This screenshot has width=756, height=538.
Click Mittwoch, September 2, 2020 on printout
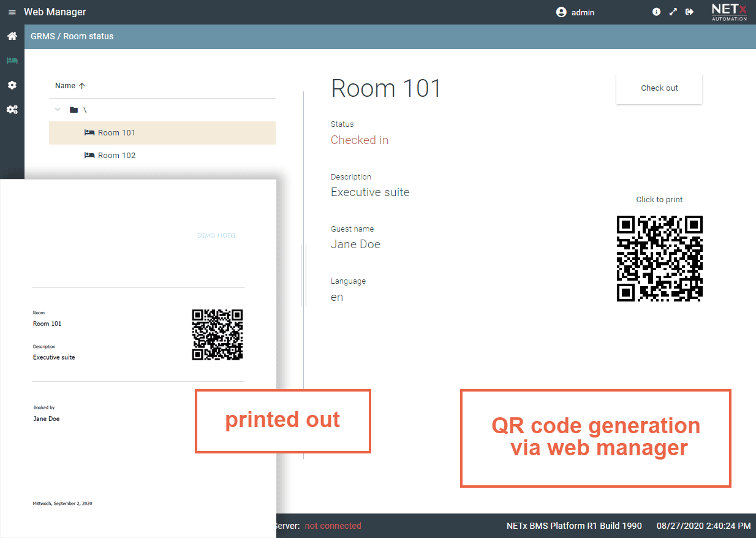[x=62, y=503]
